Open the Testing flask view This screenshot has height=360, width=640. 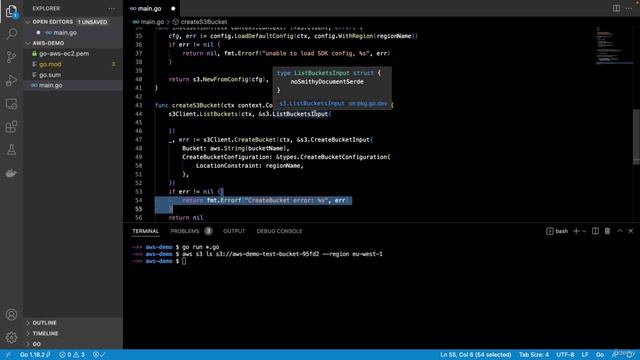[x=11, y=150]
